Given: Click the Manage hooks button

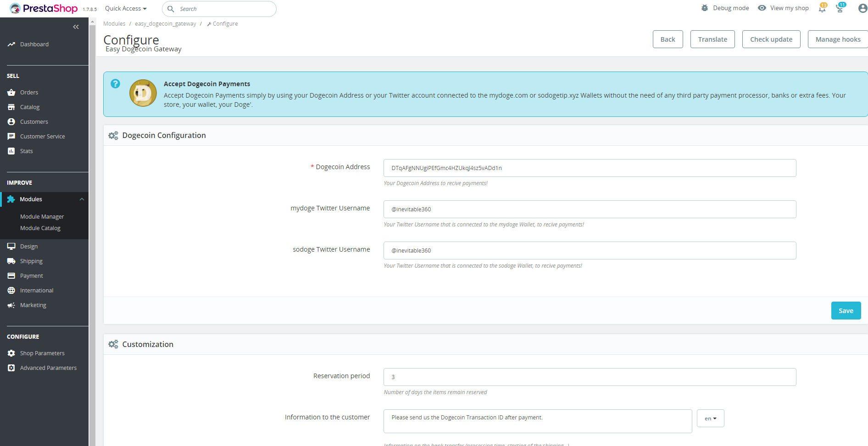Looking at the screenshot, I should 838,39.
